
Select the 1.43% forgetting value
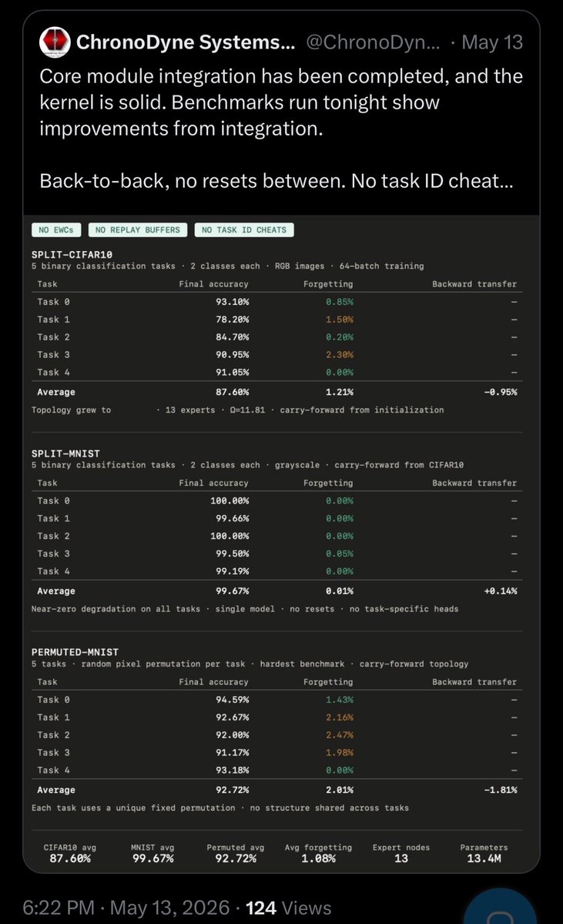click(x=340, y=700)
